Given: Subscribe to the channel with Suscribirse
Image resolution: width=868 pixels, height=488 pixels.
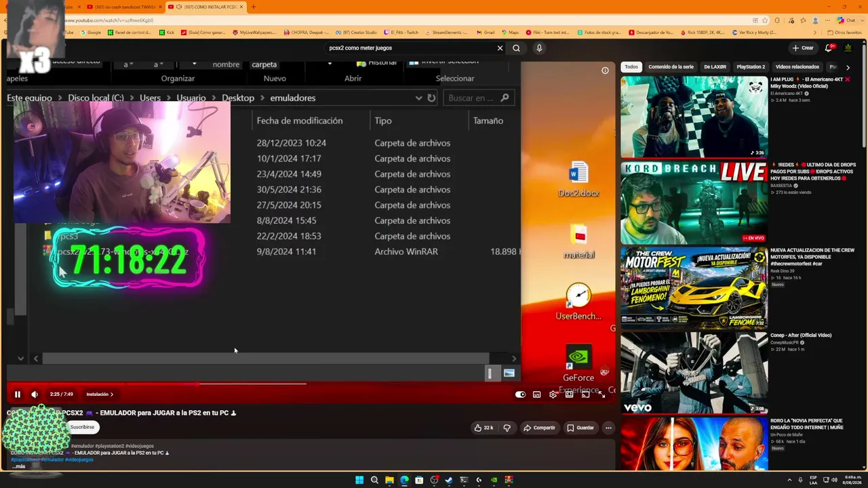Looking at the screenshot, I should click(x=82, y=427).
